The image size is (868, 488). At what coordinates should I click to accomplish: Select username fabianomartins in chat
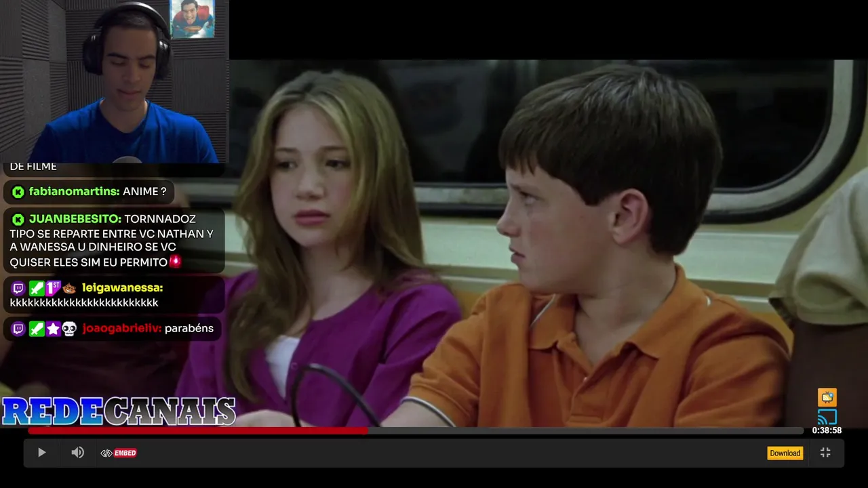(74, 192)
